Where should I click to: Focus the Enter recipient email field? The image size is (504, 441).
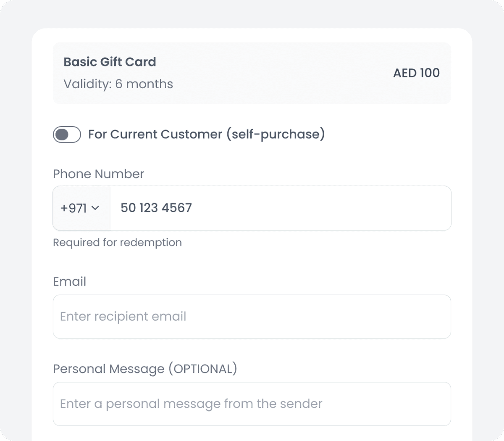[251, 317]
